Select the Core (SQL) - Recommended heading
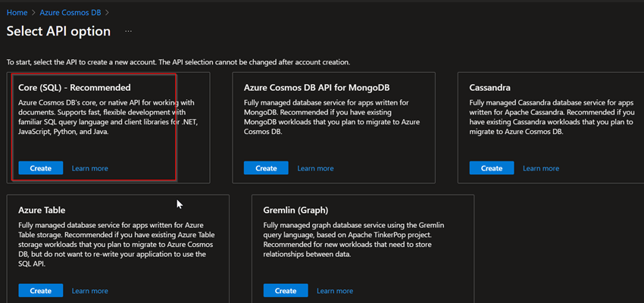 pyautogui.click(x=74, y=87)
